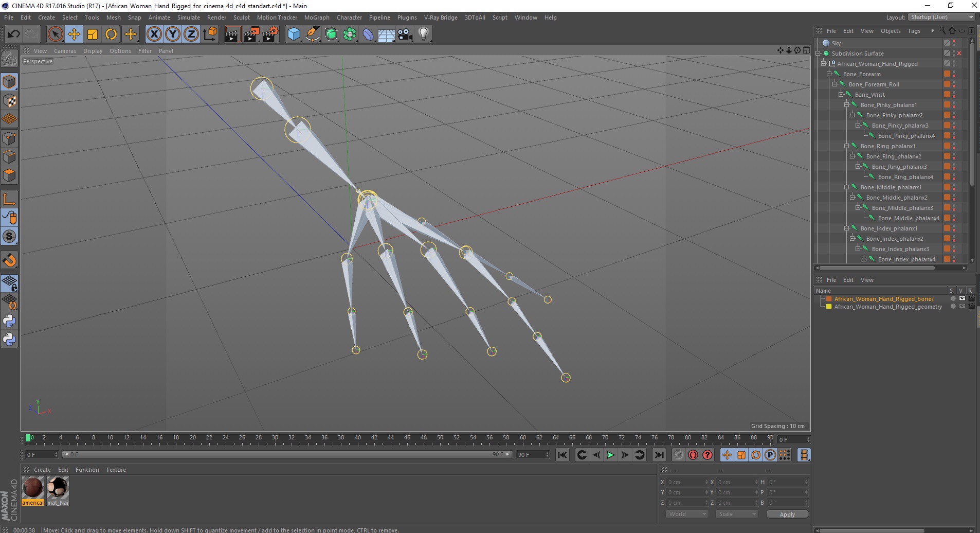Click frame 40 on the timeline ruler

pos(357,438)
